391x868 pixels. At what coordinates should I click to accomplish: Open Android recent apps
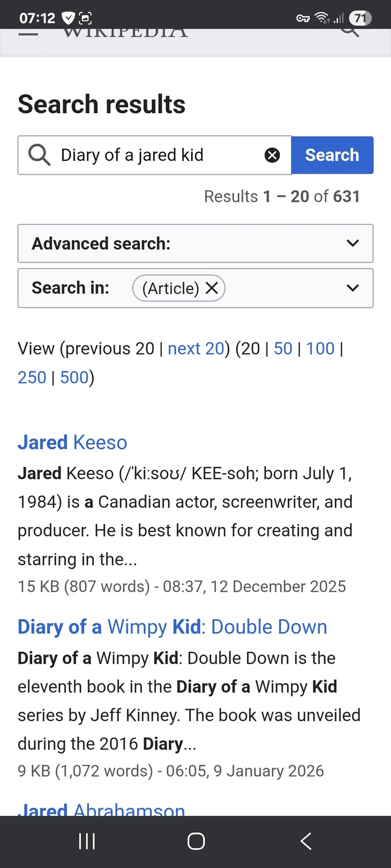pyautogui.click(x=86, y=842)
